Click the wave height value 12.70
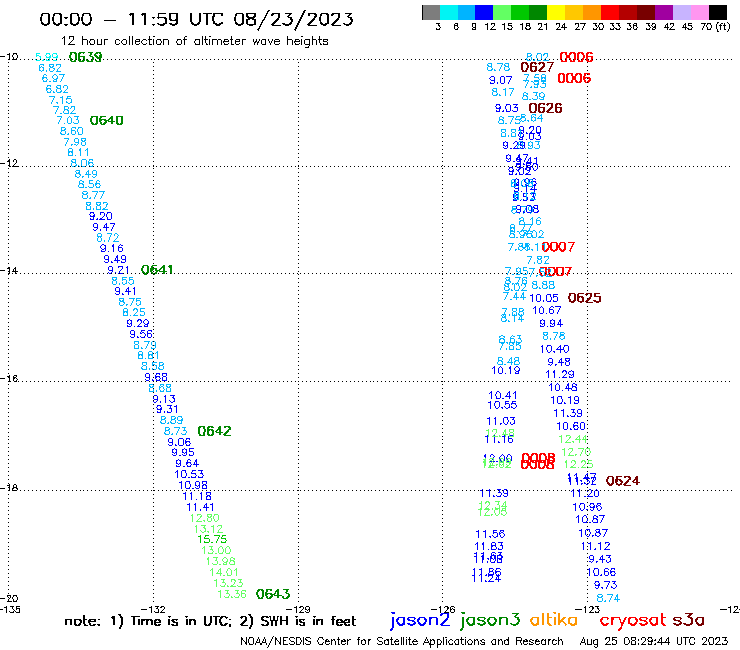Viewport: 740px width, 650px height. click(x=576, y=452)
